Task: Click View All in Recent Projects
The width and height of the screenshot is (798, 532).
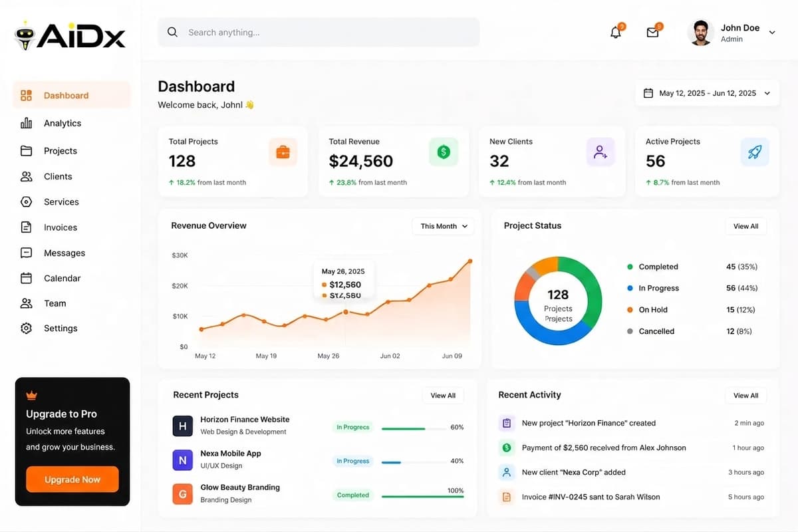Action: tap(443, 395)
